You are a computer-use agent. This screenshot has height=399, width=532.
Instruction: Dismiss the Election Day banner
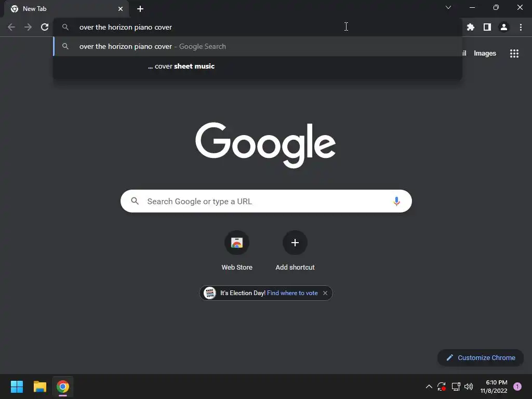click(x=325, y=293)
